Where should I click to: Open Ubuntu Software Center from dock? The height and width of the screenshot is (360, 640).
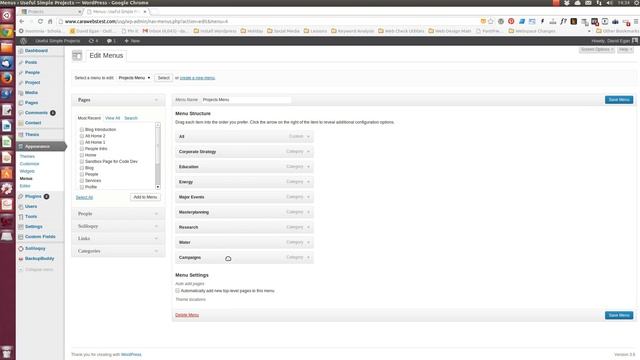pyautogui.click(x=7, y=173)
